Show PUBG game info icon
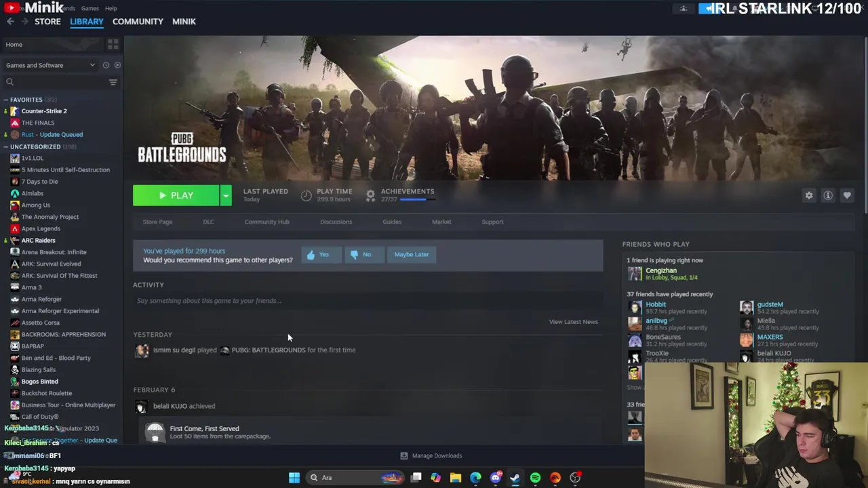This screenshot has height=488, width=868. coord(828,195)
